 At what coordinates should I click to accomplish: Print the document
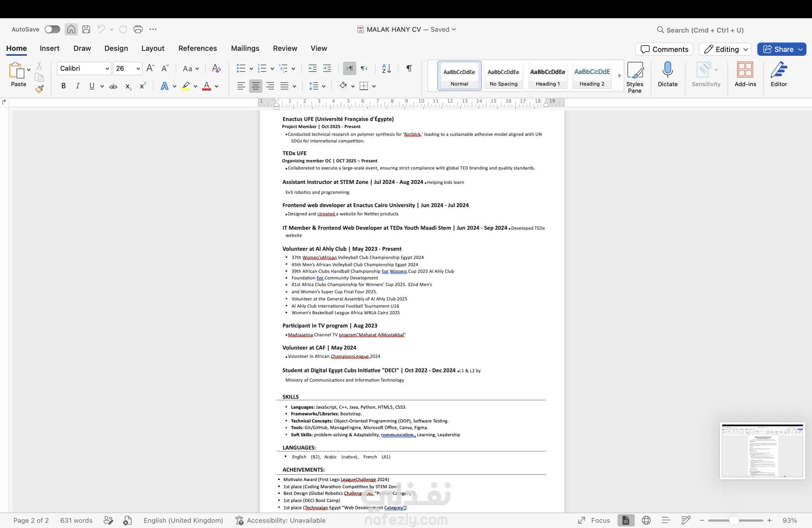pos(138,29)
